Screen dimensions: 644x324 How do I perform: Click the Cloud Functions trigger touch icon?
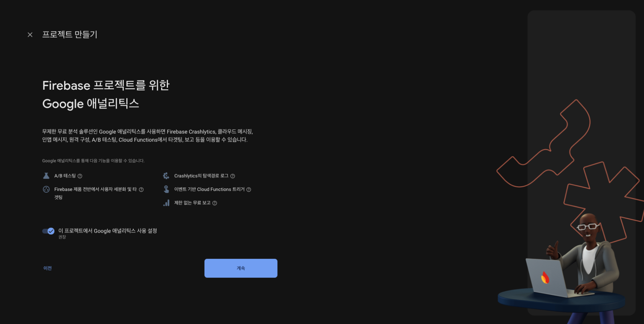(166, 189)
